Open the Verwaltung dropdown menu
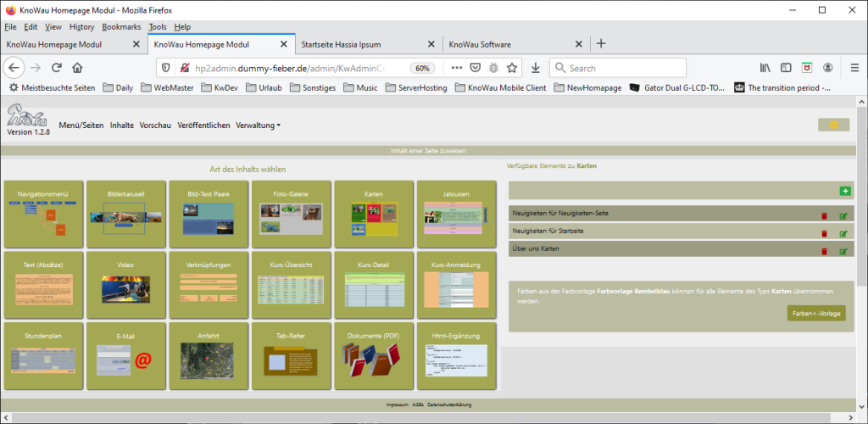This screenshot has width=868, height=424. tap(258, 126)
